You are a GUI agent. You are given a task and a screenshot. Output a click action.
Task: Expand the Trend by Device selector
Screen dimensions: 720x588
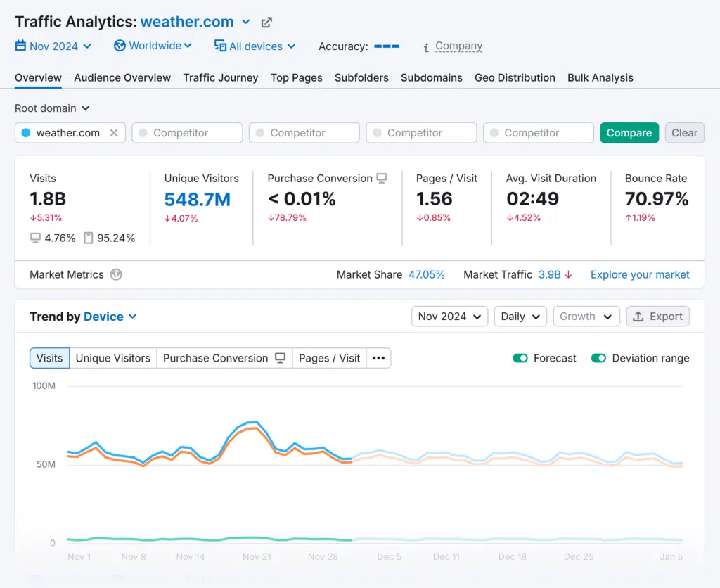pyautogui.click(x=110, y=317)
